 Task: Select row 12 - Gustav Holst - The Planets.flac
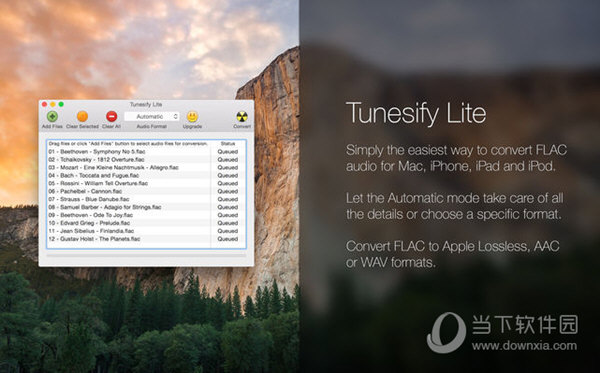[147, 239]
